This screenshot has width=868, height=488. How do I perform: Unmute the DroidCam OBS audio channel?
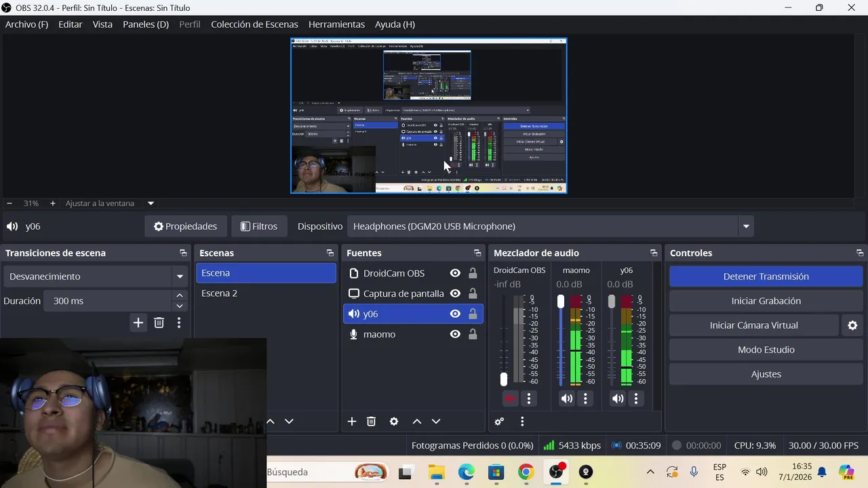(x=510, y=399)
